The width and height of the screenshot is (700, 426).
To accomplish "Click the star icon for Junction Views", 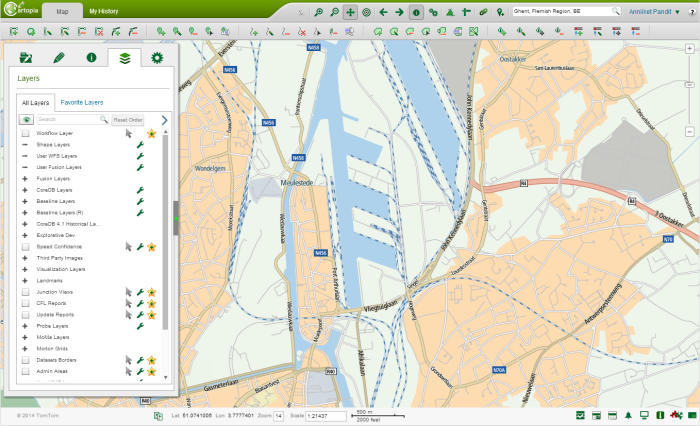I will (152, 291).
